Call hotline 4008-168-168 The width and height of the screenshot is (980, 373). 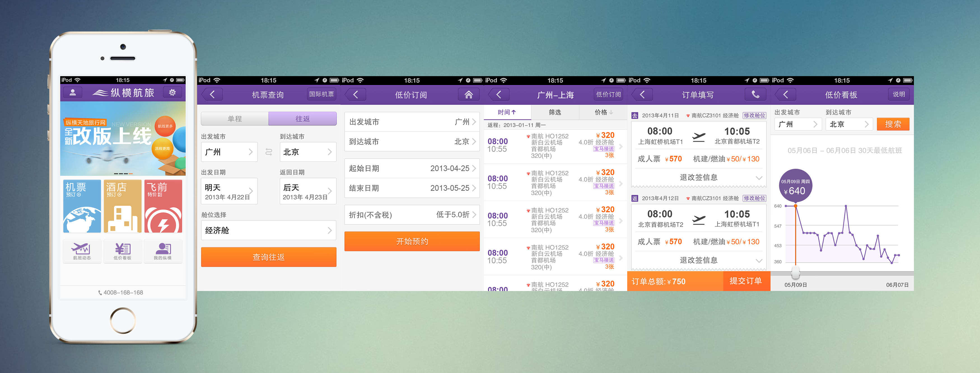121,292
